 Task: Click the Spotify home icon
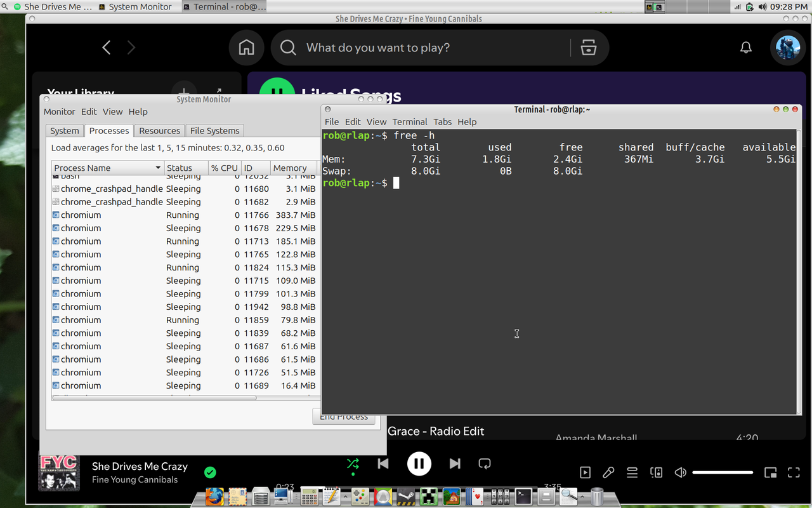pos(246,47)
